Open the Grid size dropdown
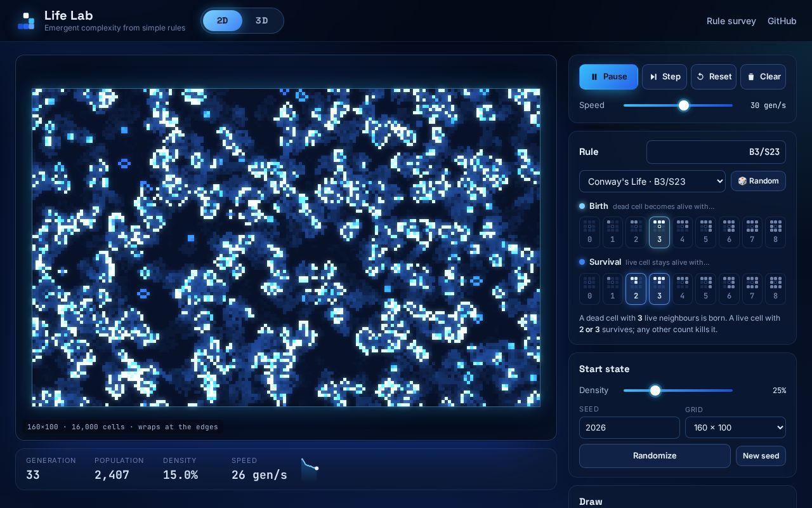The width and height of the screenshot is (812, 508). [735, 427]
